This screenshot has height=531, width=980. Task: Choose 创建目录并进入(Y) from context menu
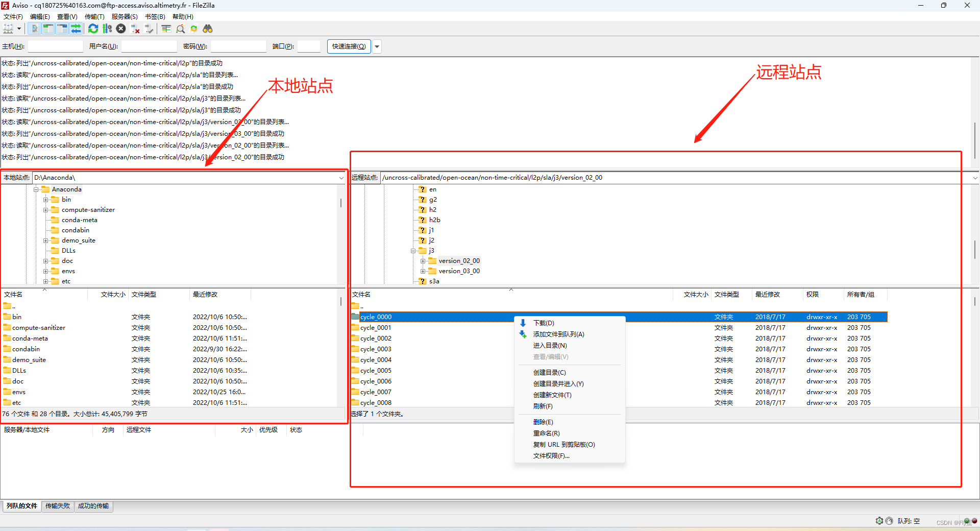[570, 384]
